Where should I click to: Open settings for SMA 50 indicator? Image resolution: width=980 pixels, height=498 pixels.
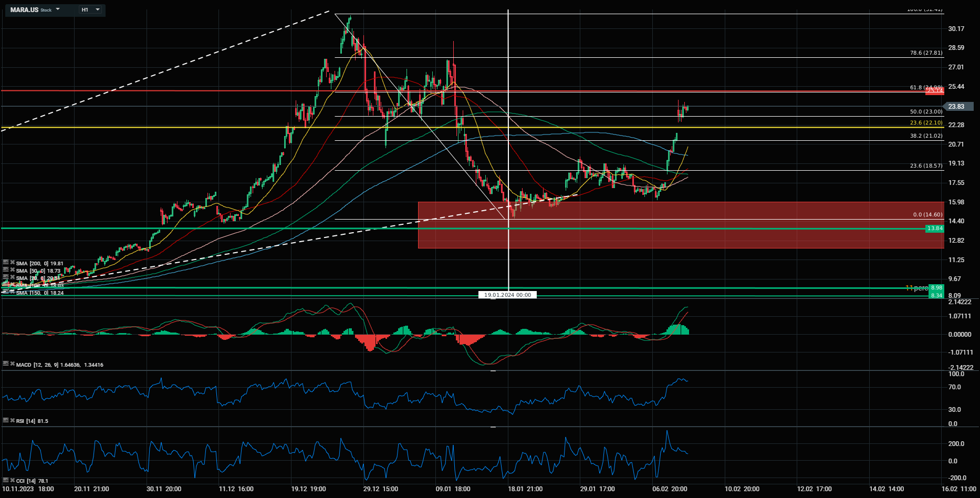click(6, 270)
